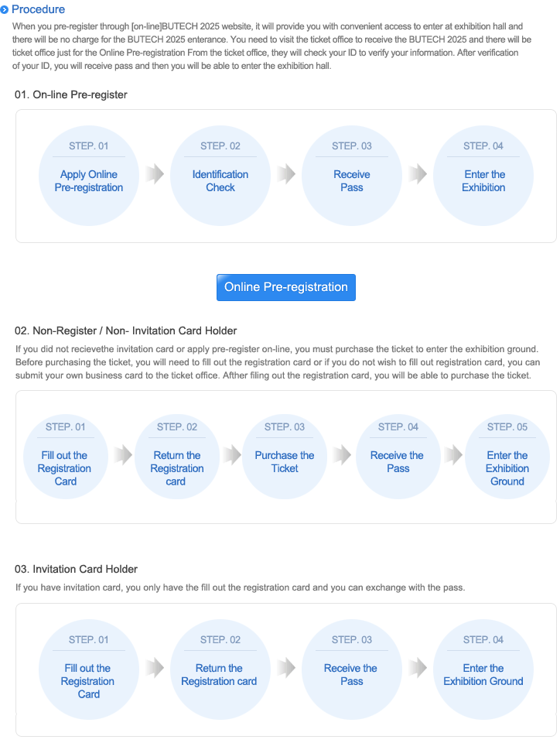
Task: Click Return the Registration card in section 02
Action: click(177, 457)
